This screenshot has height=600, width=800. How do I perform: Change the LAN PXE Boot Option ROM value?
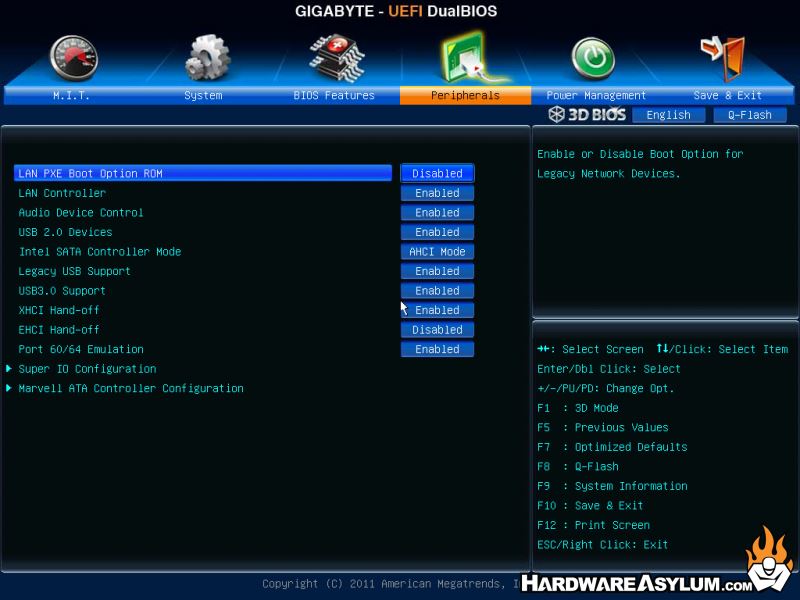coord(437,173)
